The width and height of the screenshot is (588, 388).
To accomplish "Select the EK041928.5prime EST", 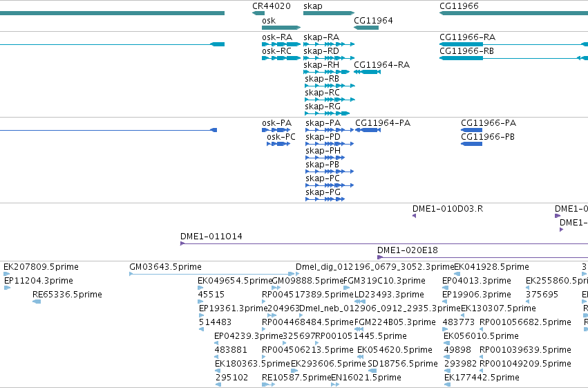I will 457,274.
